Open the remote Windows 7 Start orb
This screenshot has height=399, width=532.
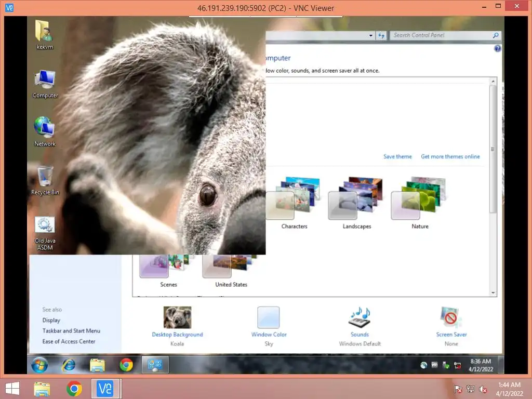point(39,365)
